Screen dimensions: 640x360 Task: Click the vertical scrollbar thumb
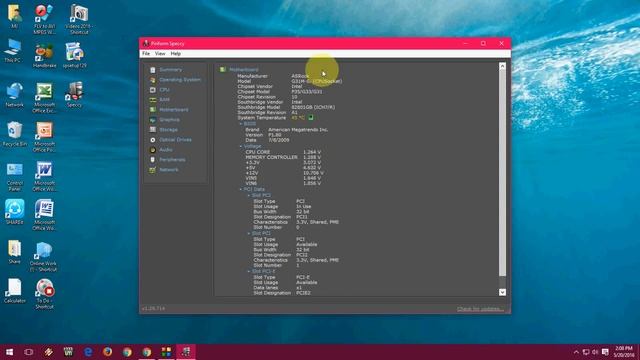[502, 173]
